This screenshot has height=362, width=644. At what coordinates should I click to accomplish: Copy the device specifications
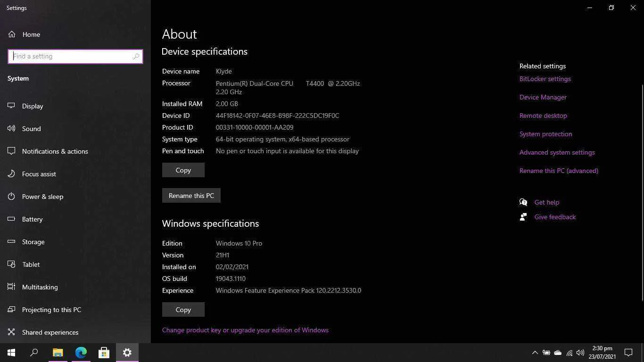click(x=183, y=170)
